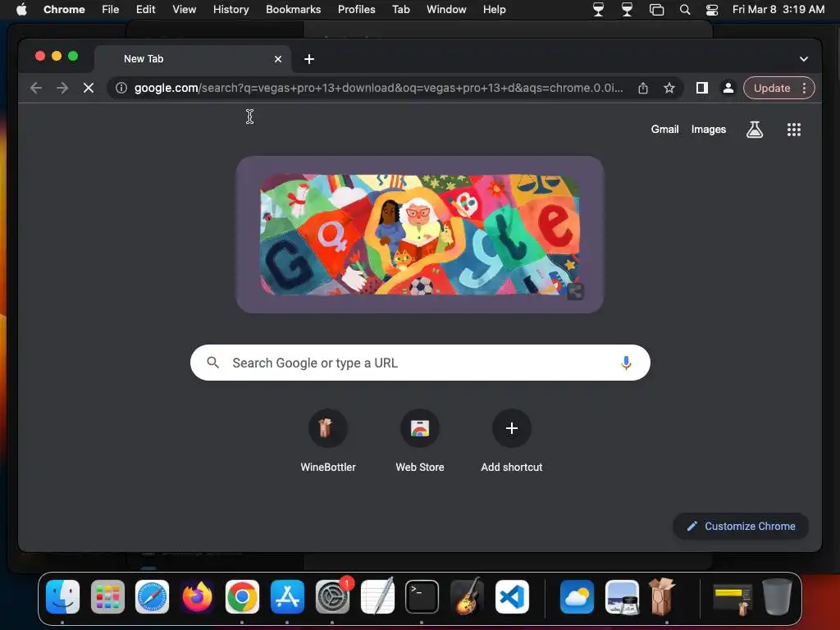
Task: Open Spotlight search in menu bar
Action: pyautogui.click(x=685, y=10)
